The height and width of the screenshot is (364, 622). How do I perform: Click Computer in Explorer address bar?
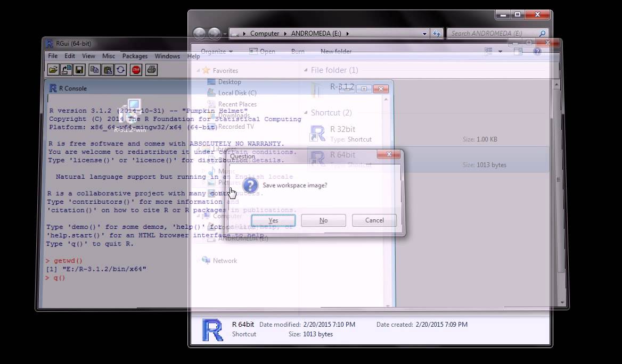coord(265,34)
